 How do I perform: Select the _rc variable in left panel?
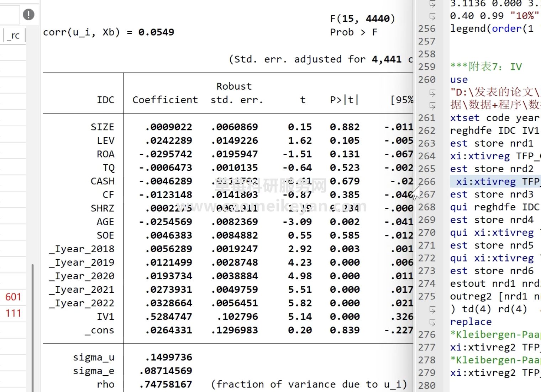click(14, 36)
